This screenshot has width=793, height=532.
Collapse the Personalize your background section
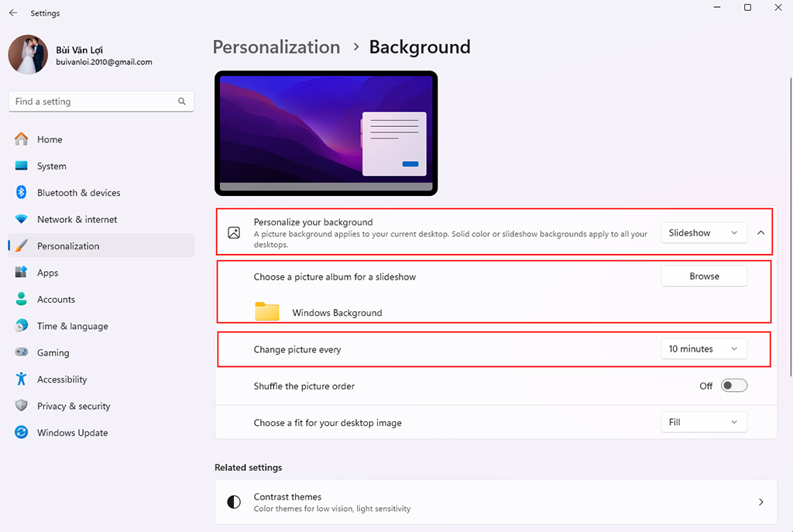[x=760, y=233]
